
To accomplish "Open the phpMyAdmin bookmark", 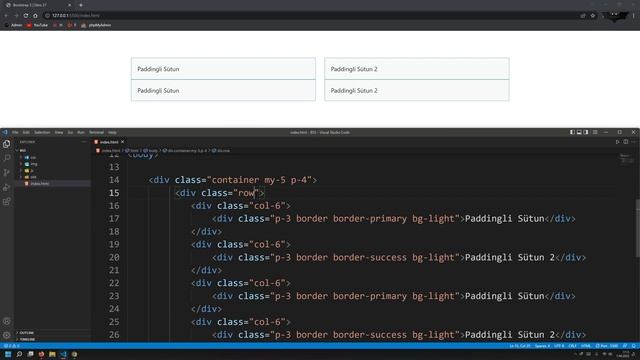I will click(x=96, y=25).
